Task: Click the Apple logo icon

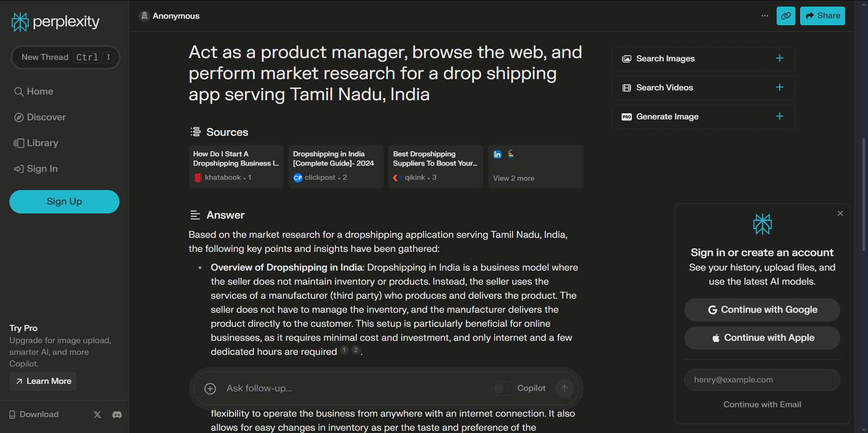Action: click(x=716, y=338)
